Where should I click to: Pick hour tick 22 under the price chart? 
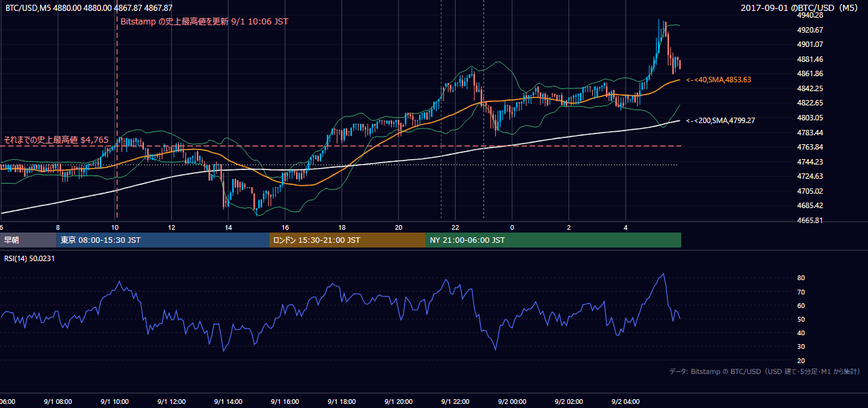[455, 227]
